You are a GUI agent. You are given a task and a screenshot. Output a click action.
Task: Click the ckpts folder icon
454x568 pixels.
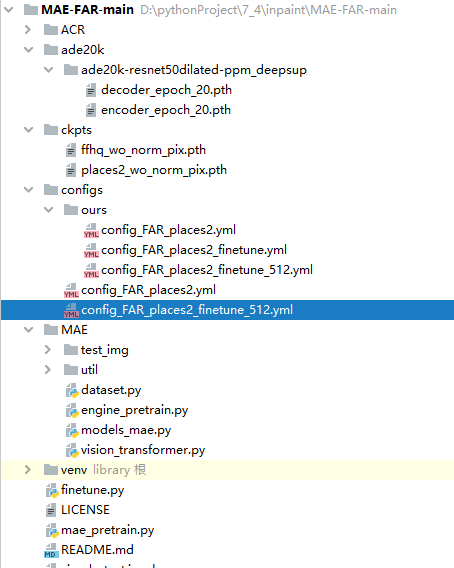click(51, 129)
